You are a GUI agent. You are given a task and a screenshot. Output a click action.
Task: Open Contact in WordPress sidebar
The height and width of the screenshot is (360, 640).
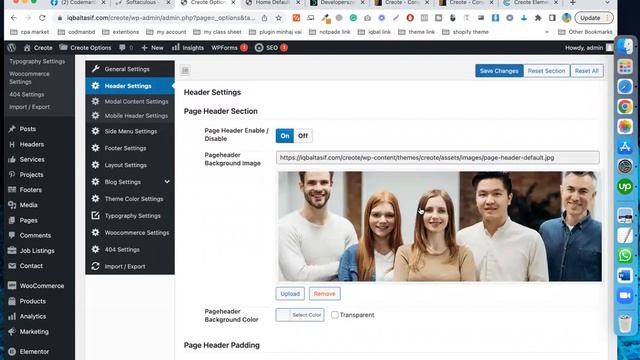[31, 266]
